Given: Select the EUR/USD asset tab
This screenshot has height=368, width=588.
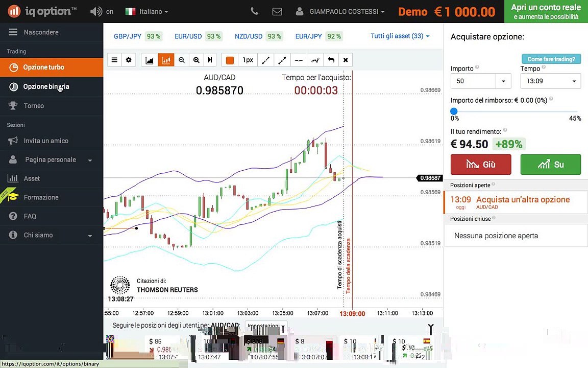Looking at the screenshot, I should click(198, 36).
